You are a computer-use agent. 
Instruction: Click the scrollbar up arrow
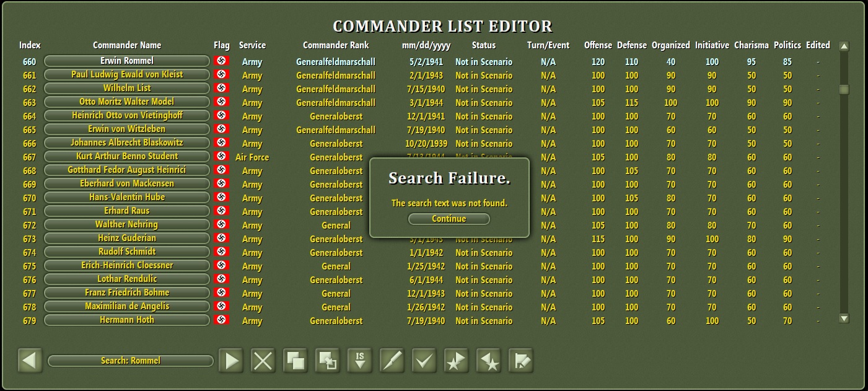[844, 46]
